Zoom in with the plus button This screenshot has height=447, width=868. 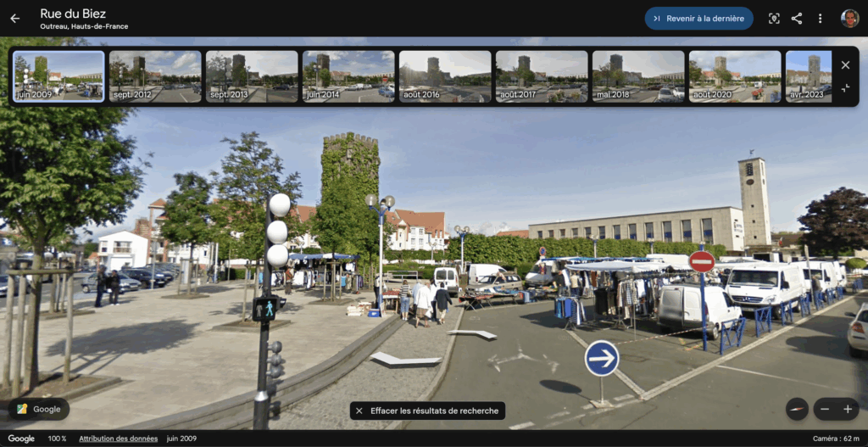847,409
